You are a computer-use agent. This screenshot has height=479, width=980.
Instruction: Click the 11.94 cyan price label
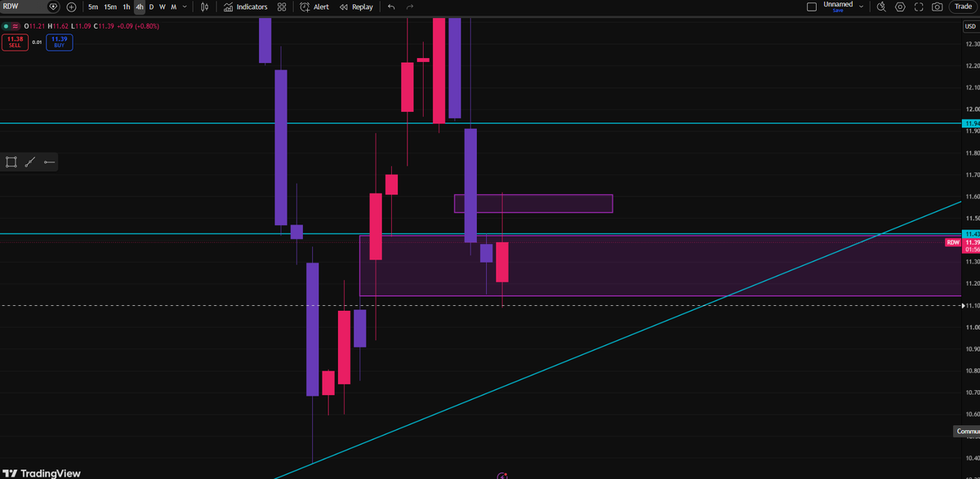click(x=970, y=124)
